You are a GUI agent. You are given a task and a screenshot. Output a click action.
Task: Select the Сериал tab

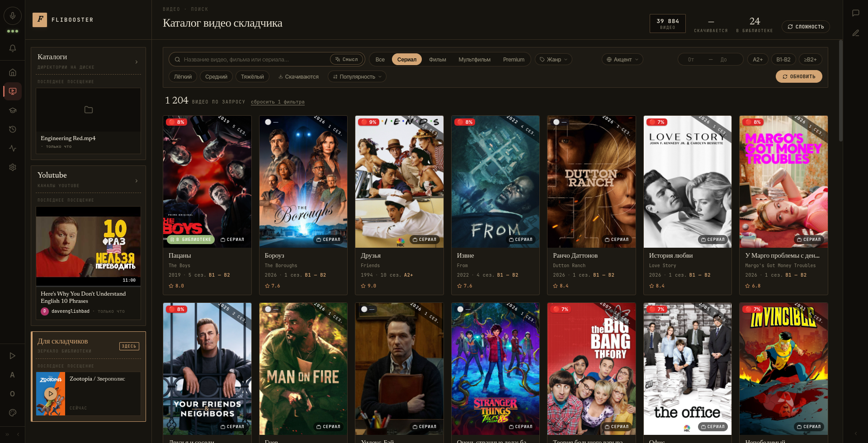(407, 60)
